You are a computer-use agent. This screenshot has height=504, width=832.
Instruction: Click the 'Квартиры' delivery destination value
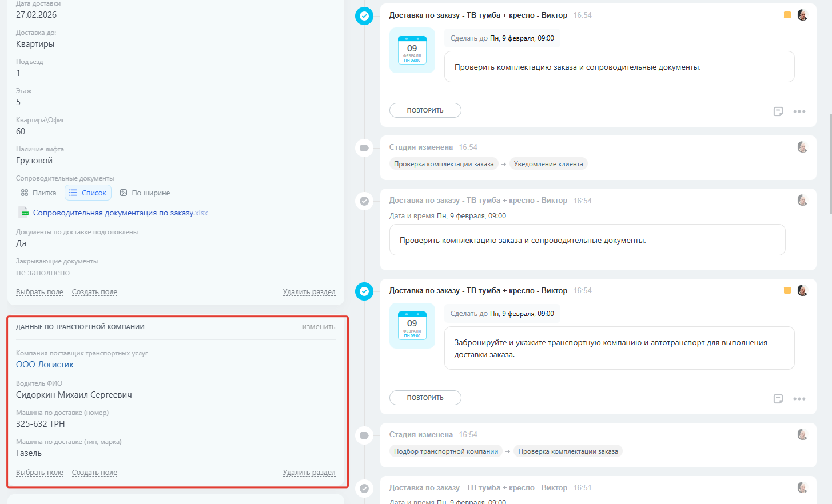click(35, 44)
